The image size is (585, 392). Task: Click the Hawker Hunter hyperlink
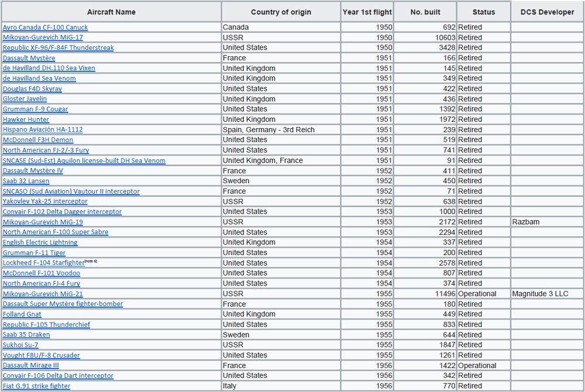(26, 119)
